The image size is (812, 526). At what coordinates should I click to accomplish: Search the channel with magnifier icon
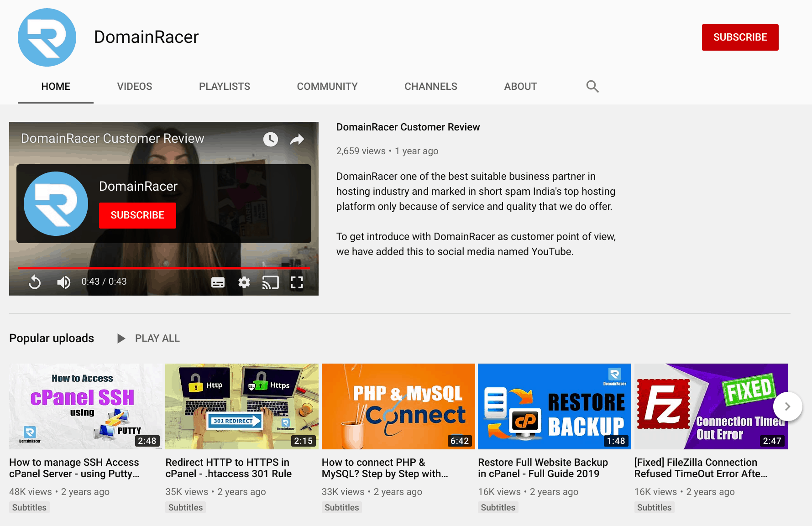(x=592, y=86)
